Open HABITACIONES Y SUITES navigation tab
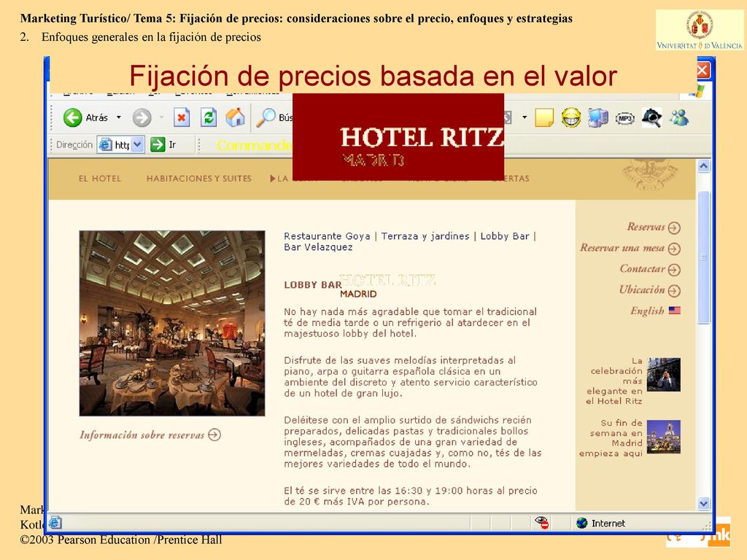747x560 pixels. click(x=198, y=179)
